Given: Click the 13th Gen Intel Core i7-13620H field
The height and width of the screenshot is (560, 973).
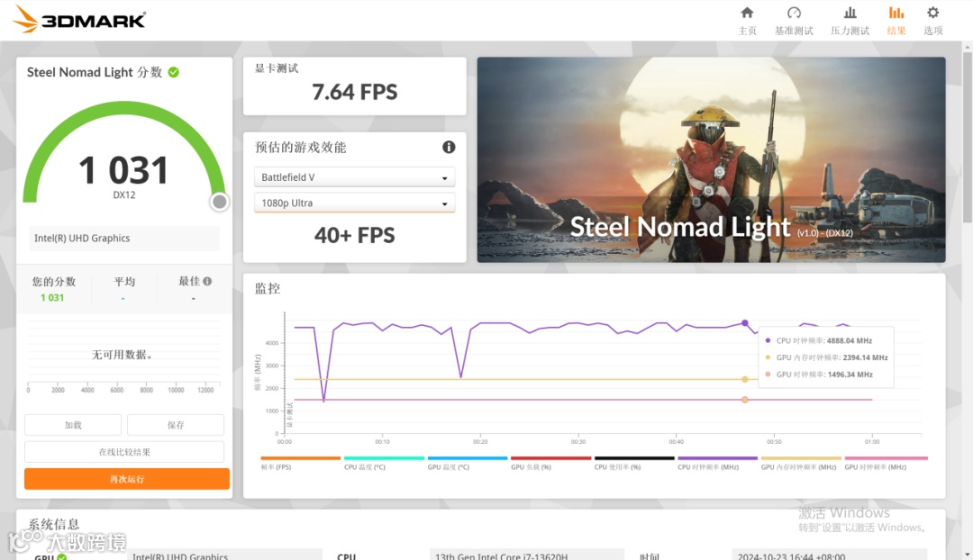Looking at the screenshot, I should 526,555.
